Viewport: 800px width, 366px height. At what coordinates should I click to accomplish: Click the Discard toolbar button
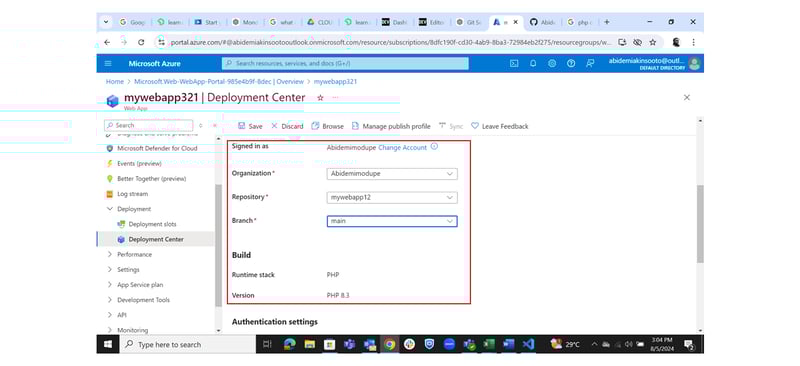click(x=287, y=126)
